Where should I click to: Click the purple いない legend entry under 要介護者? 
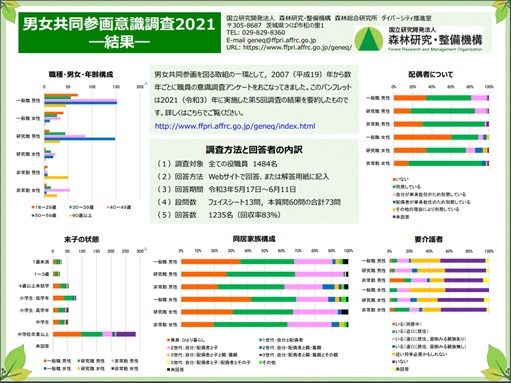(x=401, y=362)
